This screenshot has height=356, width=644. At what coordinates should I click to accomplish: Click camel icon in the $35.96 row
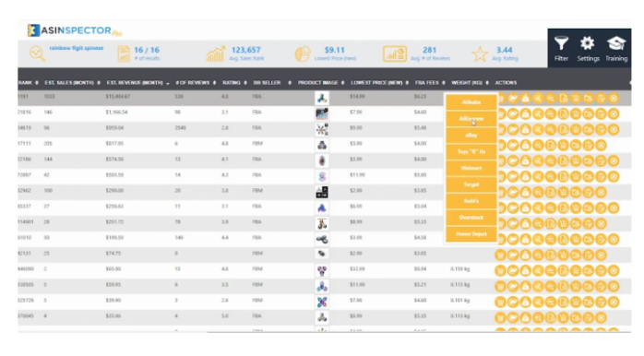[x=513, y=318]
